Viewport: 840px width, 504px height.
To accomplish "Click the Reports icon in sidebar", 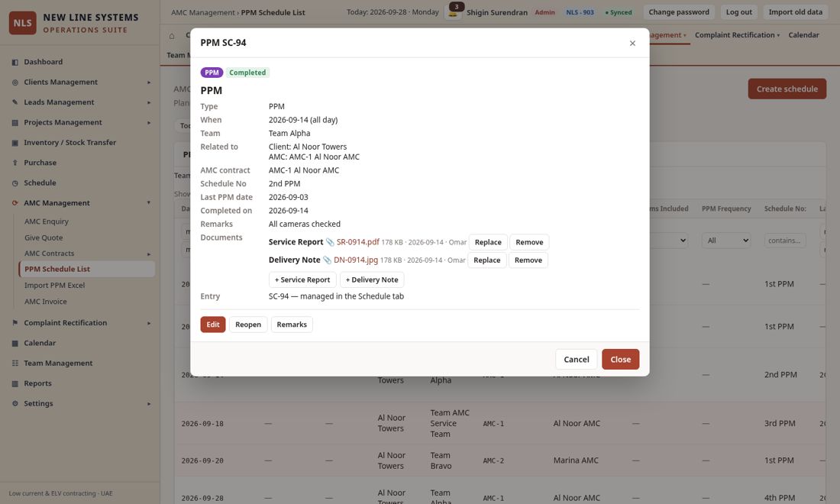I will click(15, 383).
